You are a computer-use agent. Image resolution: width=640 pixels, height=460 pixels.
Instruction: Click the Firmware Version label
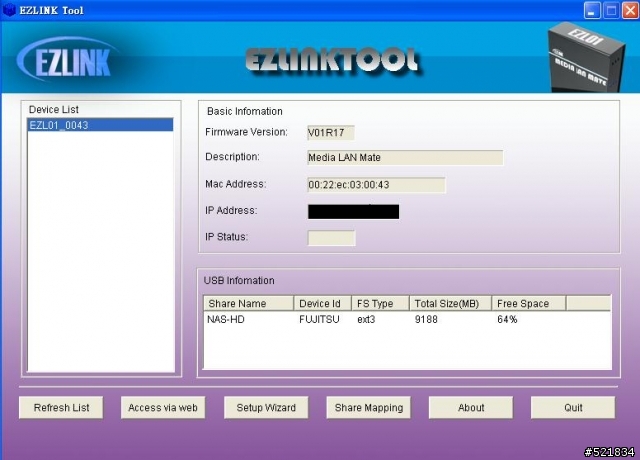(246, 132)
